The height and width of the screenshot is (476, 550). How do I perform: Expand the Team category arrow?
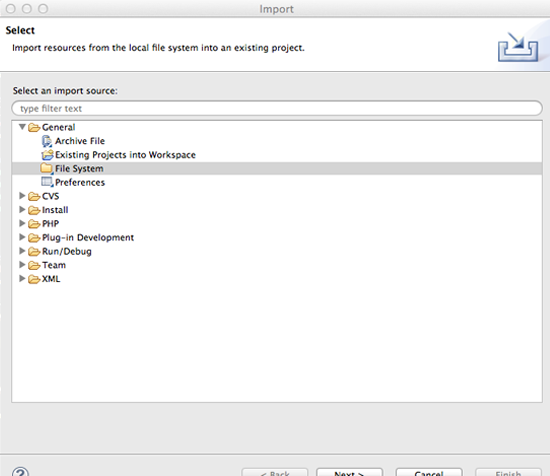click(22, 264)
